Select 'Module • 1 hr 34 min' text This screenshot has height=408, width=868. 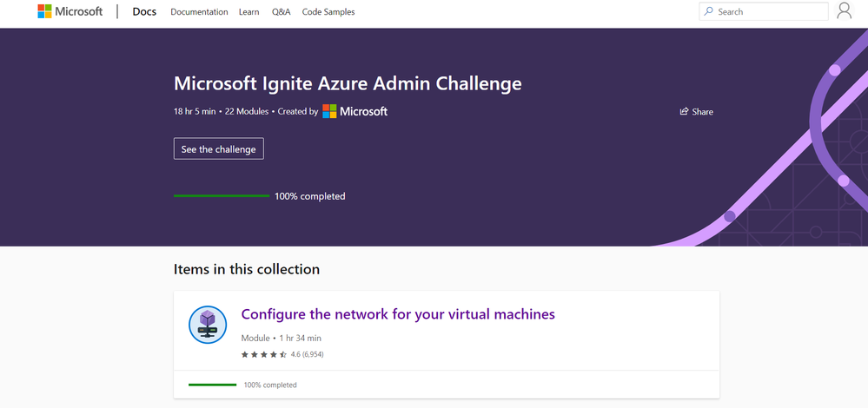(282, 339)
